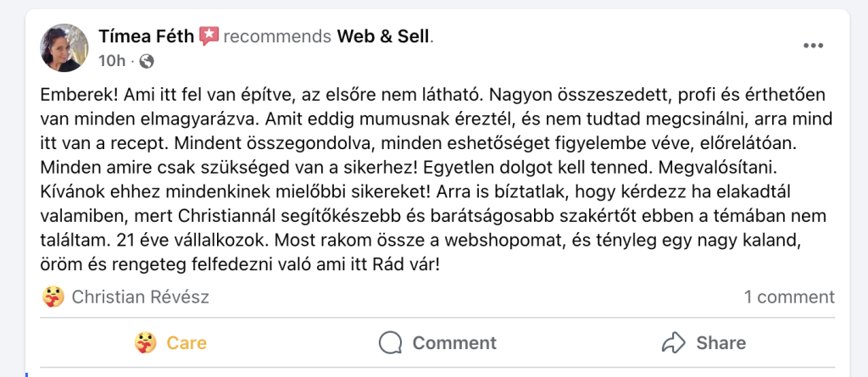Image resolution: width=868 pixels, height=377 pixels.
Task: Click the word "recommends" in the header
Action: pyautogui.click(x=277, y=36)
